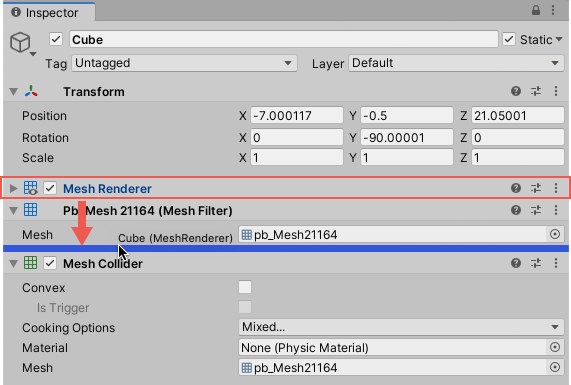This screenshot has width=571, height=385.
Task: Edit Rotation Y value field
Action: [407, 138]
